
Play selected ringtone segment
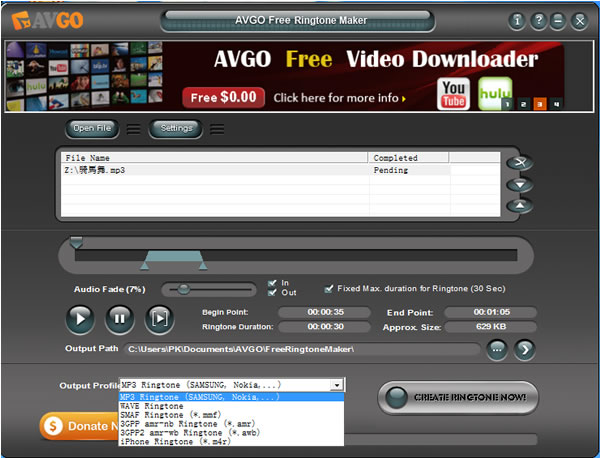coord(160,318)
